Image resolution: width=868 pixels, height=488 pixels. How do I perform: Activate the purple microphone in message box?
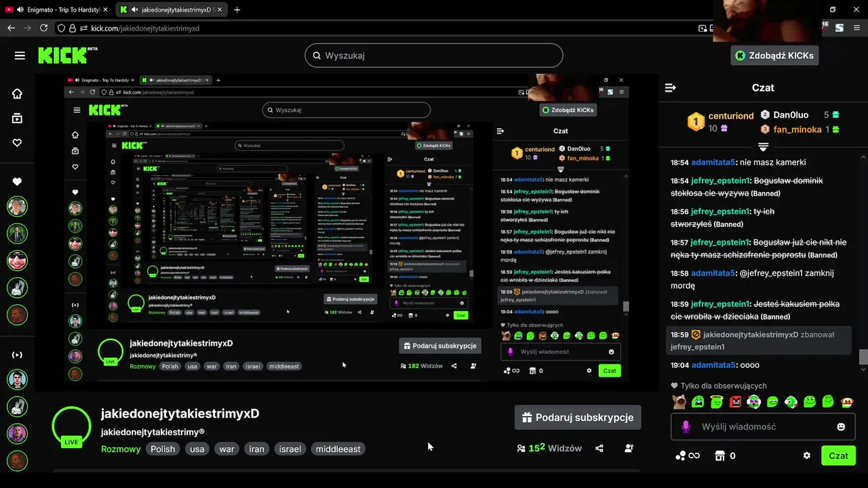(686, 426)
